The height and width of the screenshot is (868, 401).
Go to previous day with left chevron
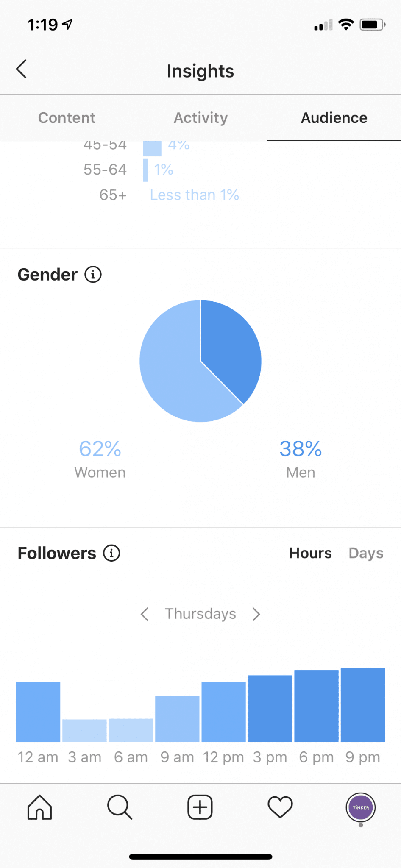[x=144, y=614]
